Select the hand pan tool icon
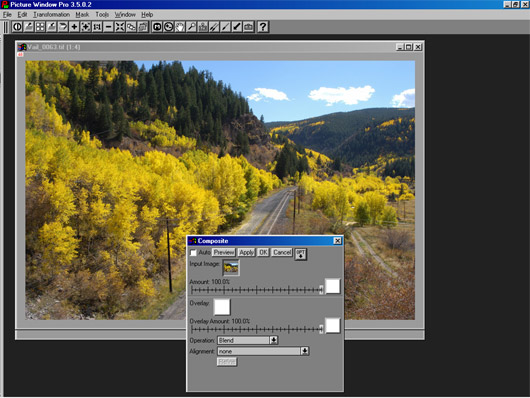 pos(180,27)
